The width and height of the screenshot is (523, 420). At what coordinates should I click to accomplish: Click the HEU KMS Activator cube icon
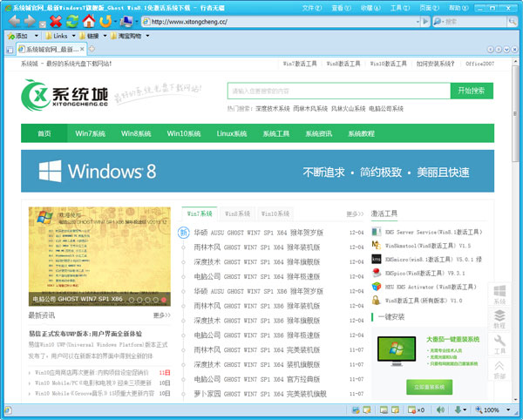click(x=377, y=287)
